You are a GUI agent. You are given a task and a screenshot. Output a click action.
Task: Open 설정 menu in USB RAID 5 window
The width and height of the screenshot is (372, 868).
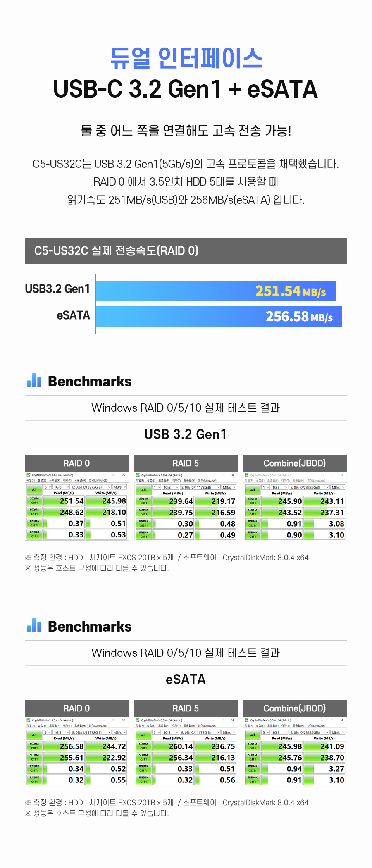[151, 480]
